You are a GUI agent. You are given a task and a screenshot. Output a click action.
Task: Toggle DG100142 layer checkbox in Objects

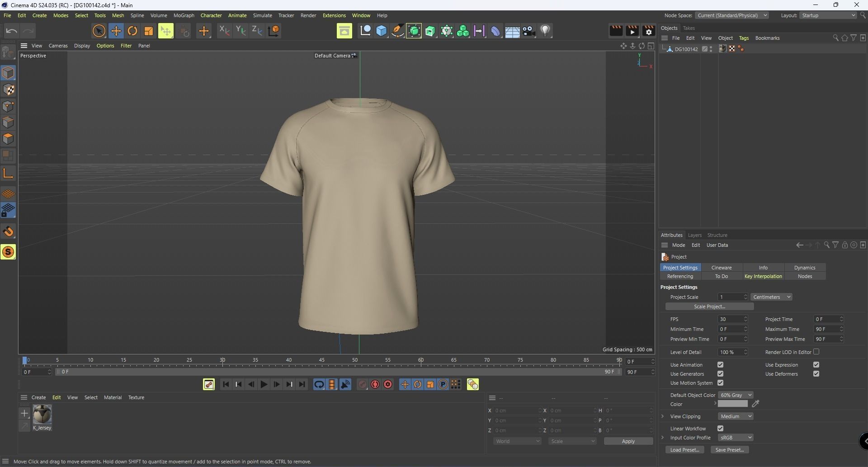tap(704, 49)
